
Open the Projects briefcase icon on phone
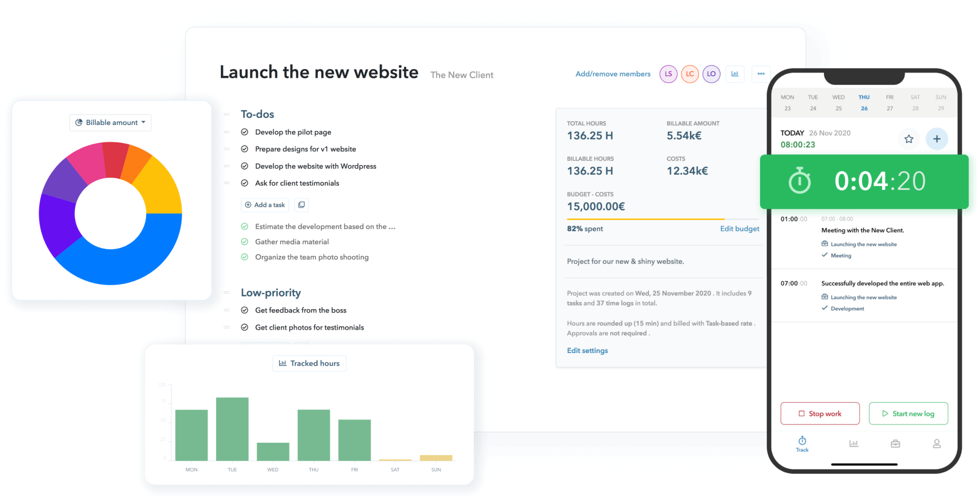click(896, 443)
